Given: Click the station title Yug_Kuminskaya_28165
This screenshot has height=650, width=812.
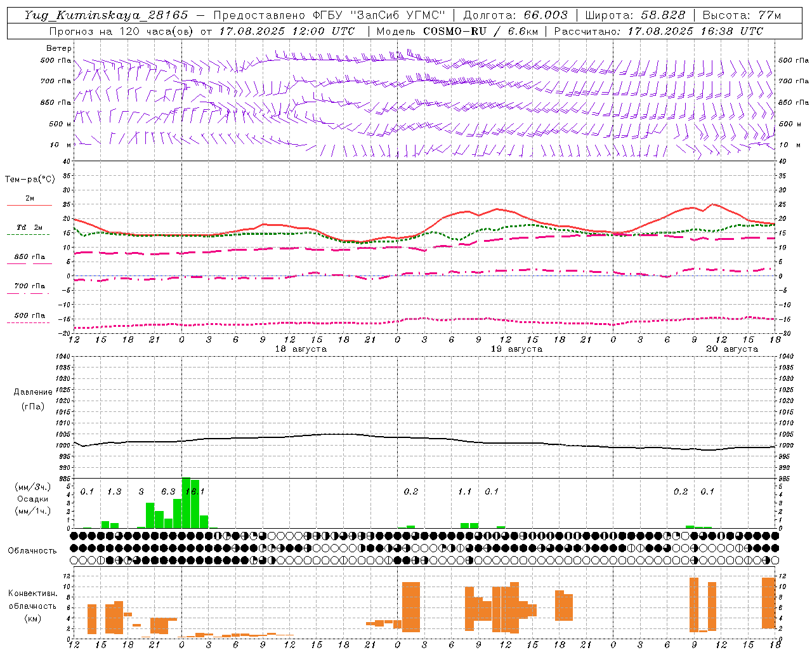Looking at the screenshot, I should (106, 15).
